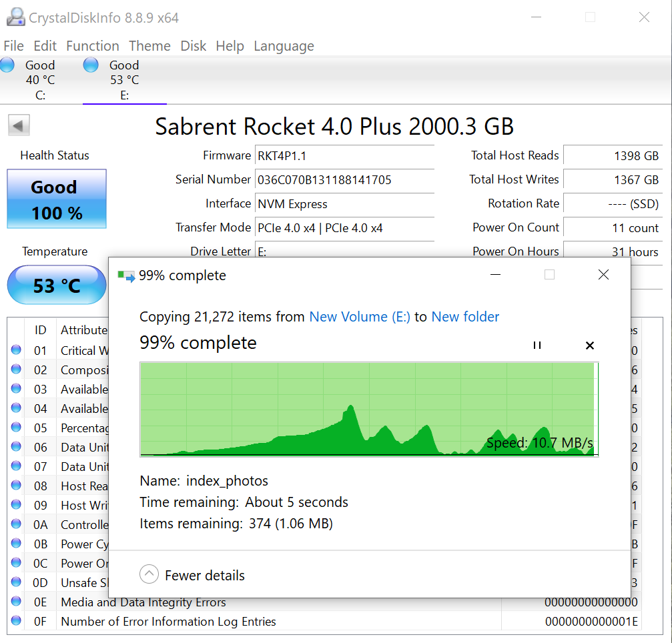Click status orb for attribute 01 row
This screenshot has width=672, height=643.
(x=16, y=350)
